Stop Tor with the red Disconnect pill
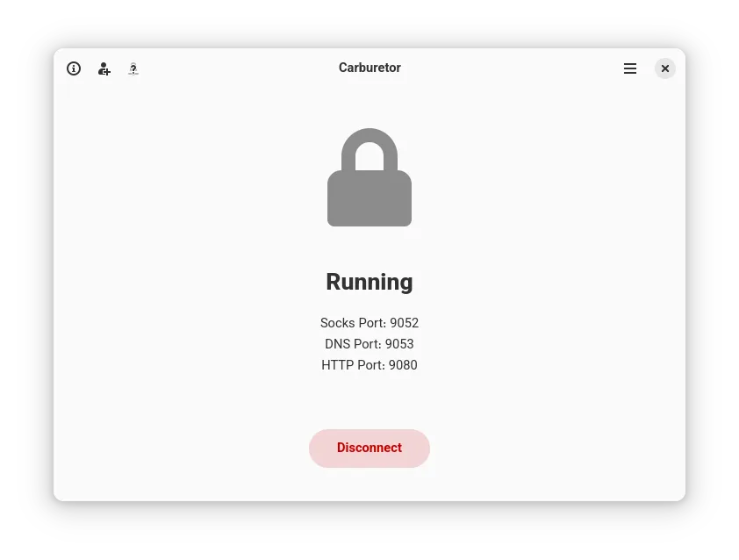Image resolution: width=739 pixels, height=560 pixels. [x=369, y=449]
